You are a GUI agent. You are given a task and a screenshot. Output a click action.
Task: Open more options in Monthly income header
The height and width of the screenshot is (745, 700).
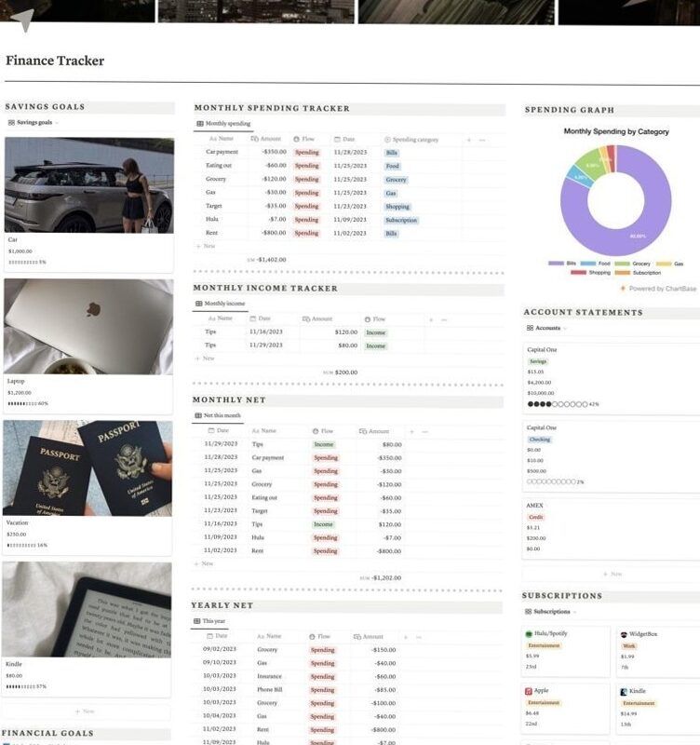(x=444, y=319)
